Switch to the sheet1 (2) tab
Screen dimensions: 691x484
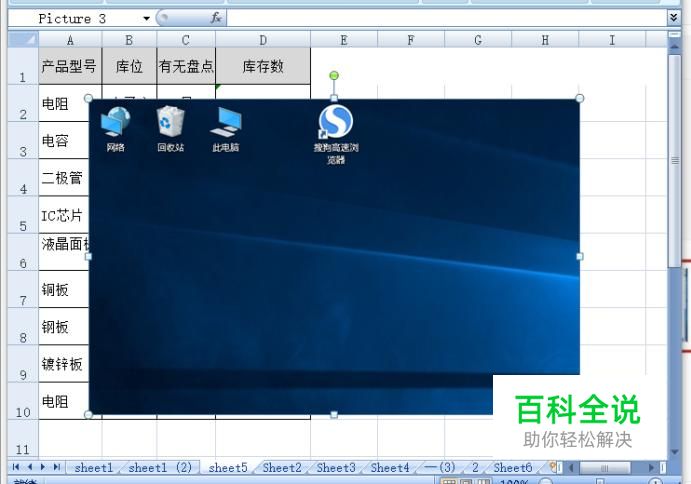[160, 467]
